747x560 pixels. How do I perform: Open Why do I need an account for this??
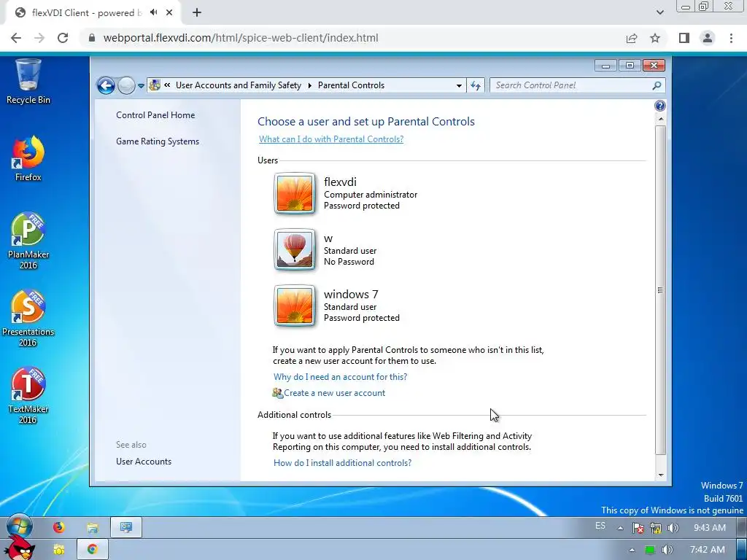pyautogui.click(x=340, y=377)
